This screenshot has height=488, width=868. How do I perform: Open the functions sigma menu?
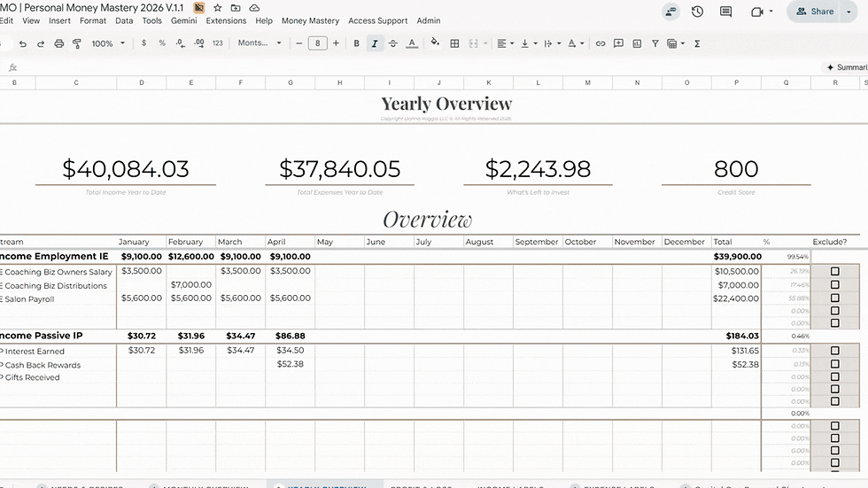698,43
